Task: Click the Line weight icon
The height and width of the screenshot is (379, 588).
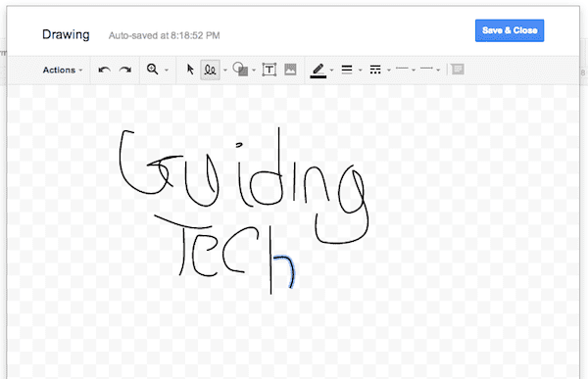Action: (x=347, y=70)
